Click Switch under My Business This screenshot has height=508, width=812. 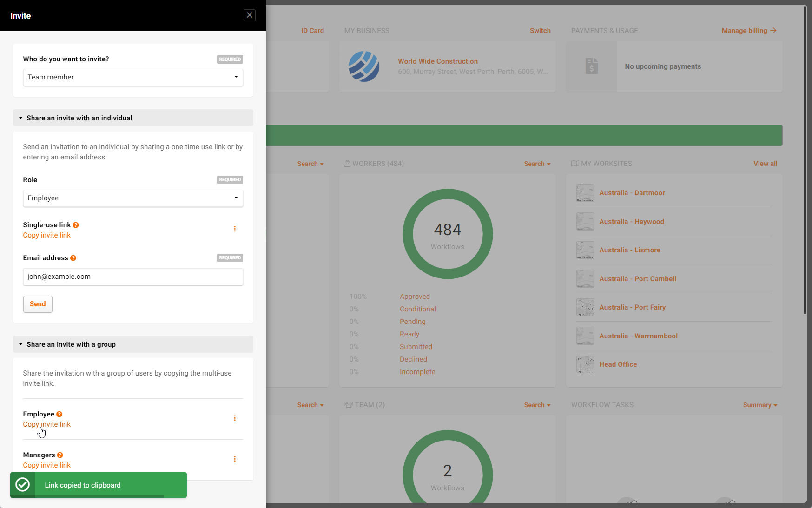pos(540,31)
